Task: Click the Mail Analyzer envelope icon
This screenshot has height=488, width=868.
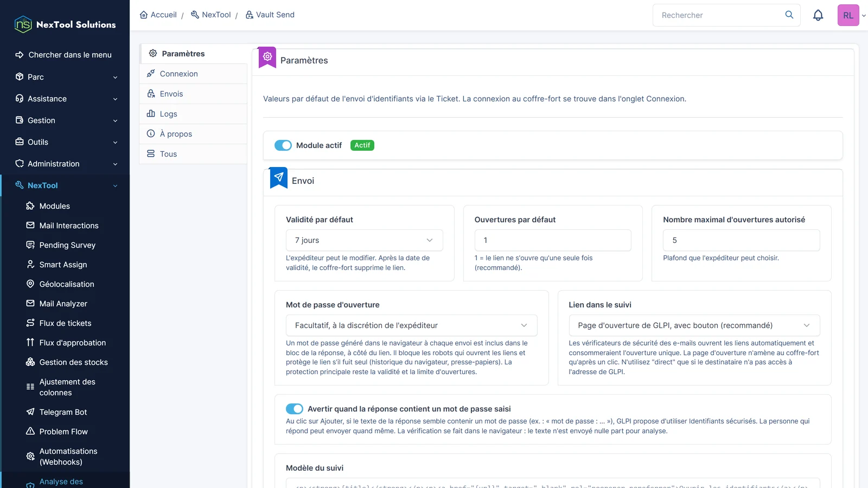Action: pos(30,304)
